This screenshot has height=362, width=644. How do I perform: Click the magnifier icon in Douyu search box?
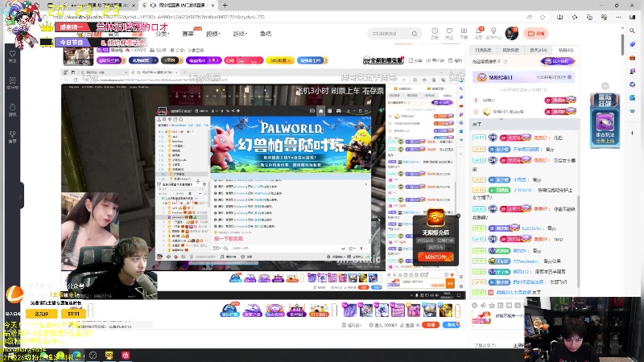coord(415,34)
